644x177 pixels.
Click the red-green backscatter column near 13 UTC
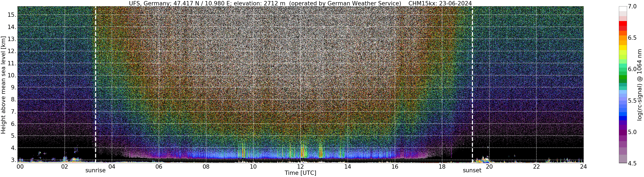pyautogui.click(x=321, y=152)
